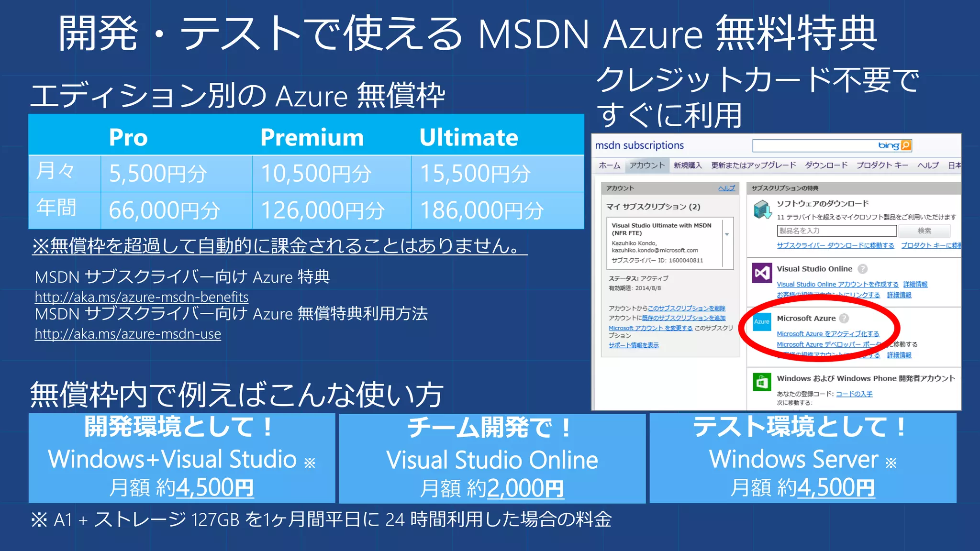Click サポート情報を表示 link
The width and height of the screenshot is (980, 551).
coord(634,345)
